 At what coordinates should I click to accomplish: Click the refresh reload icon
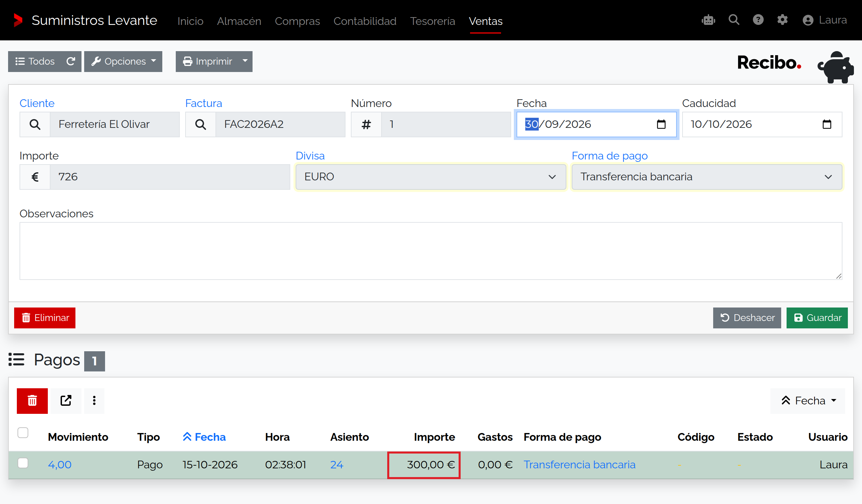click(x=71, y=62)
